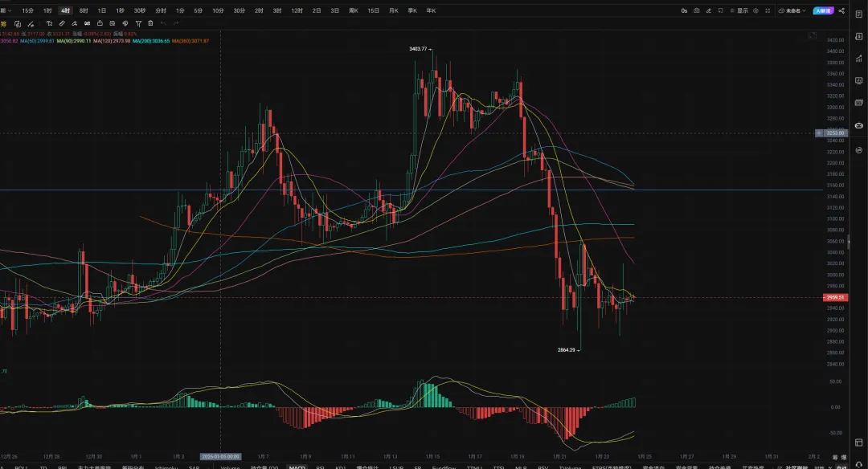This screenshot has height=469, width=868.
Task: Toggle the MACD indicator at bottom
Action: click(297, 467)
